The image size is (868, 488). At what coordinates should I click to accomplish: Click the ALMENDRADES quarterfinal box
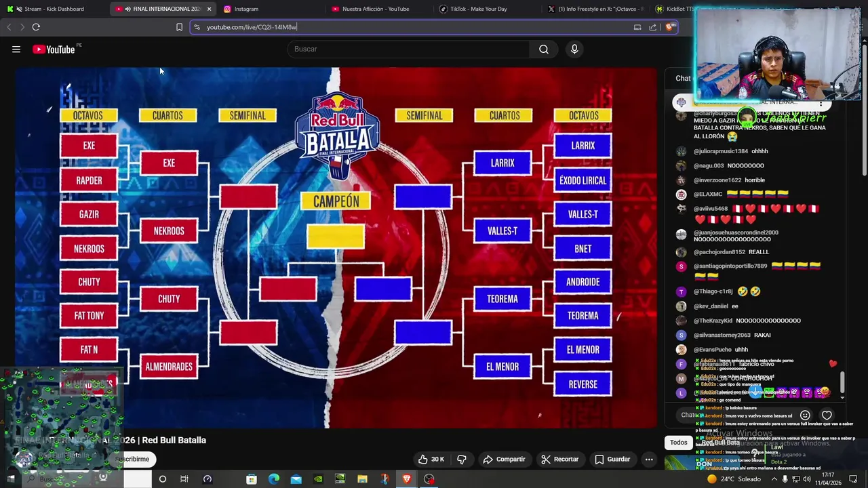169,367
